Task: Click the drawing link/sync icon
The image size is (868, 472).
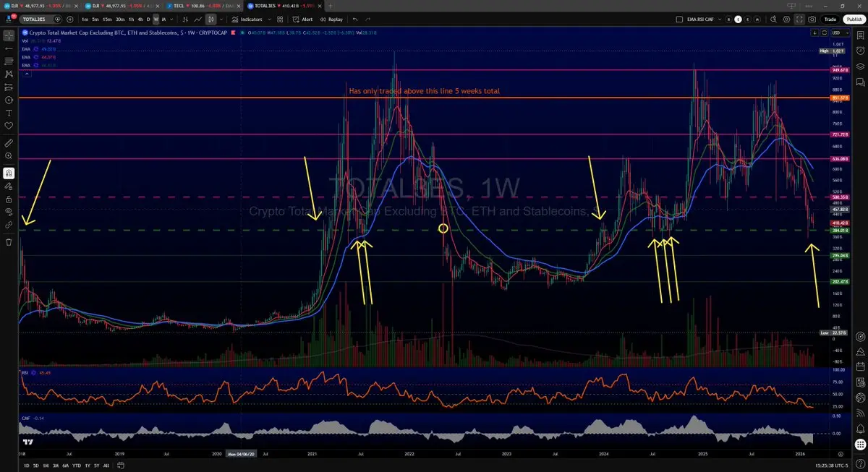Action: pyautogui.click(x=9, y=225)
